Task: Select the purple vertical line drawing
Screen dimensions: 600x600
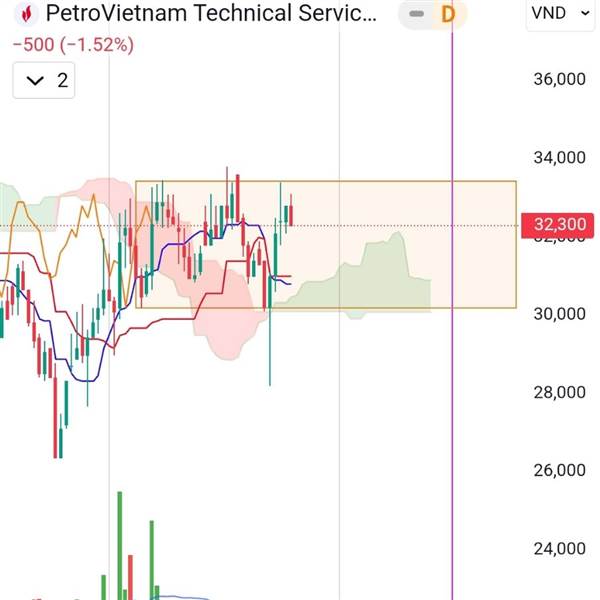Action: pyautogui.click(x=453, y=400)
